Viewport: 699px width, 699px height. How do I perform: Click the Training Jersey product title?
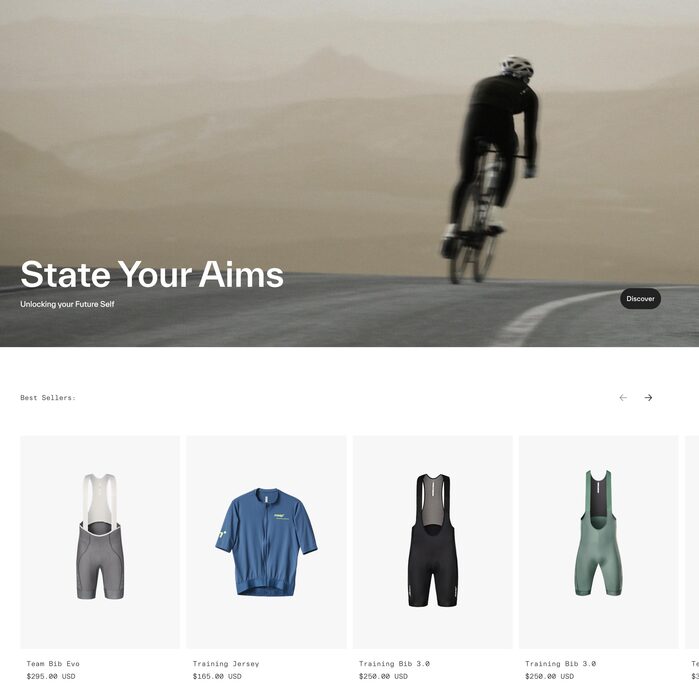226,664
